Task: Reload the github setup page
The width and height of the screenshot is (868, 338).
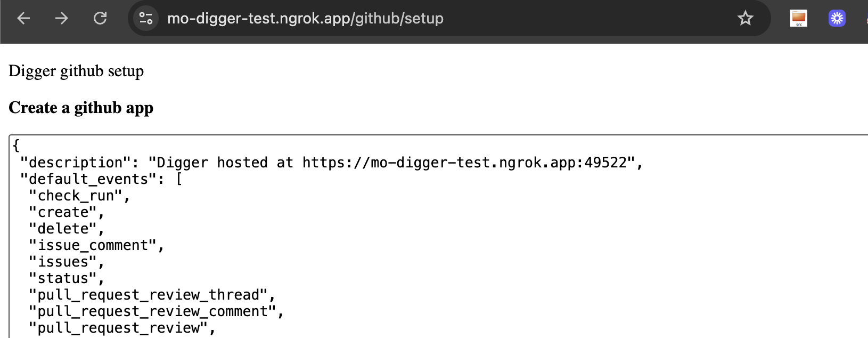Action: pos(100,18)
